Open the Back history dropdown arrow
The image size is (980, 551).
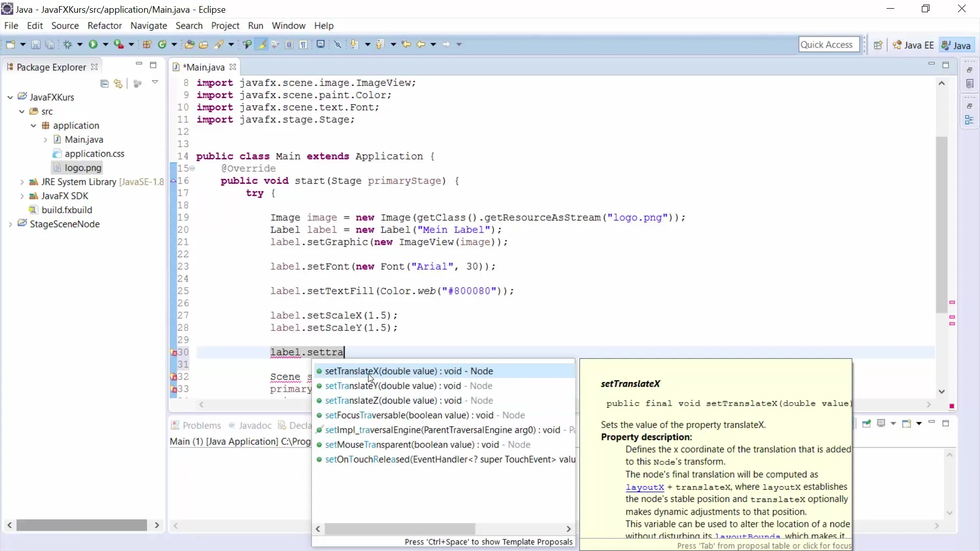pos(433,44)
